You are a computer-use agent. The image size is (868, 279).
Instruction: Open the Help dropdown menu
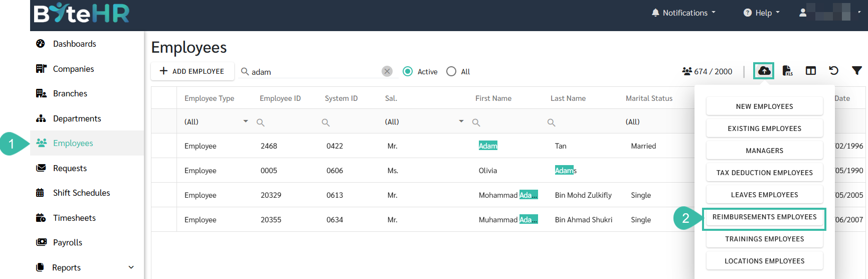761,13
